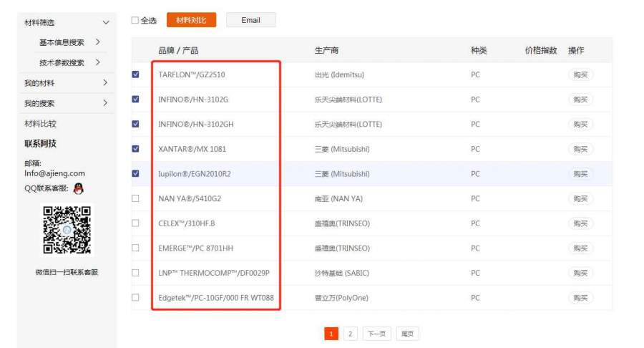
Task: Click 购买 for TARFLON/GZ2510
Action: [x=580, y=74]
